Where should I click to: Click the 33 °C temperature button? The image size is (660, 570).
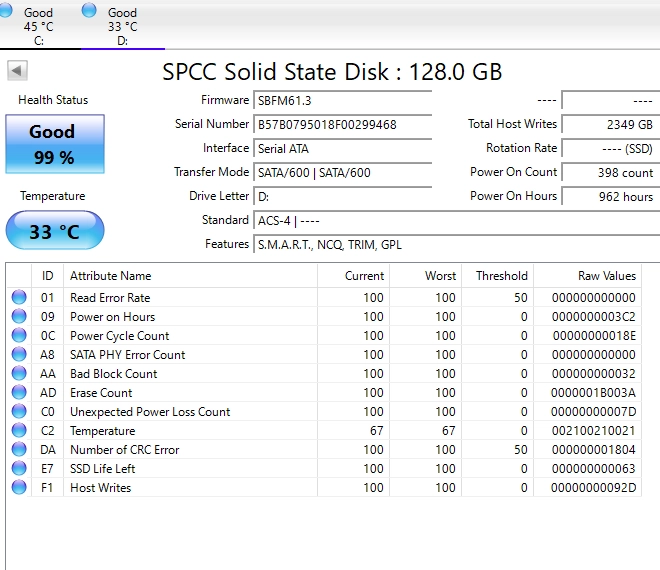point(55,230)
